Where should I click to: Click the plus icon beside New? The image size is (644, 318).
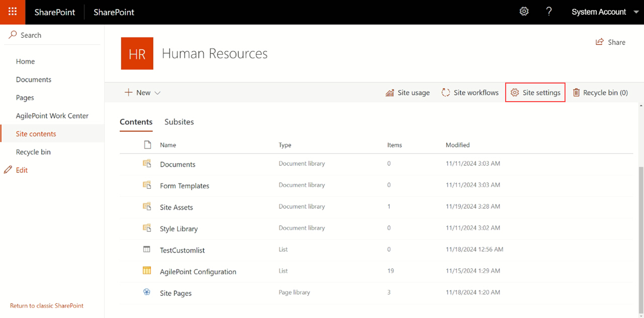(x=129, y=93)
